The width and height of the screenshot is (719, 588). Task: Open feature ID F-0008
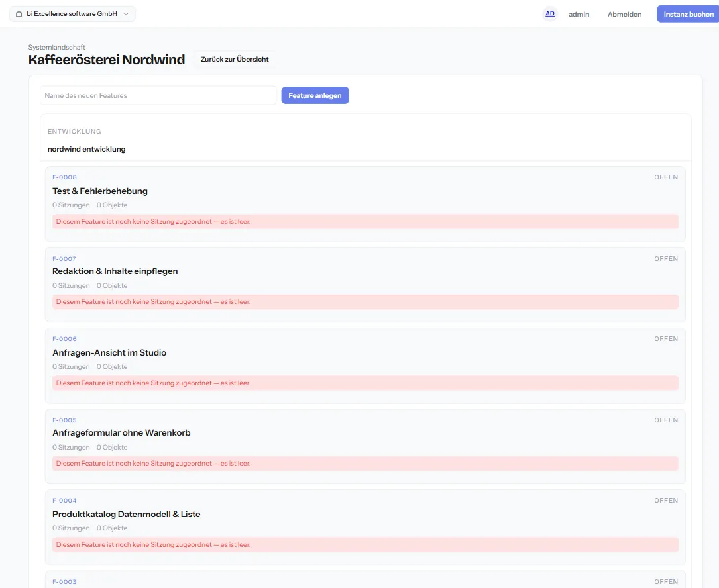[x=64, y=177]
